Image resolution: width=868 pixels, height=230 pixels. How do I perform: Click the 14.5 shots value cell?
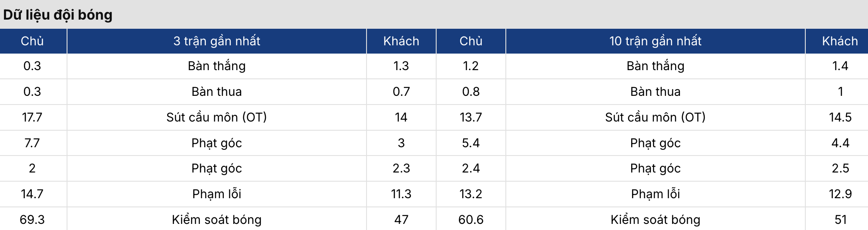click(840, 117)
